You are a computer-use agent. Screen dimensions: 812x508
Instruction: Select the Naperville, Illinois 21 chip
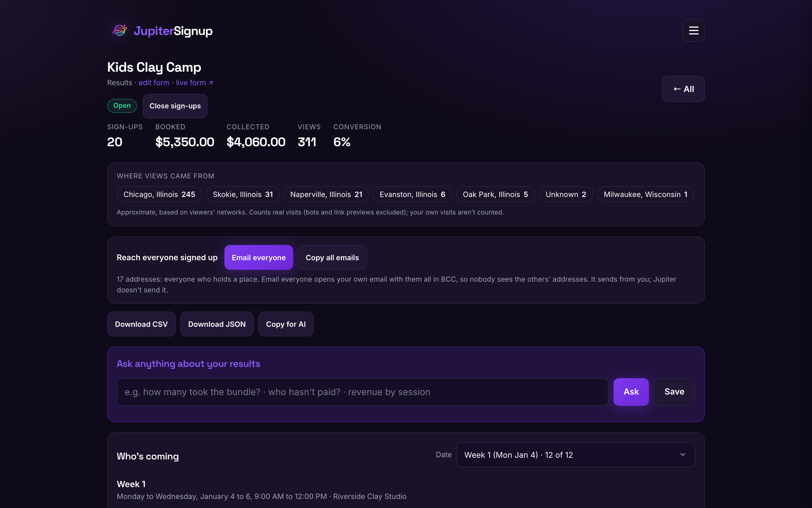point(326,194)
